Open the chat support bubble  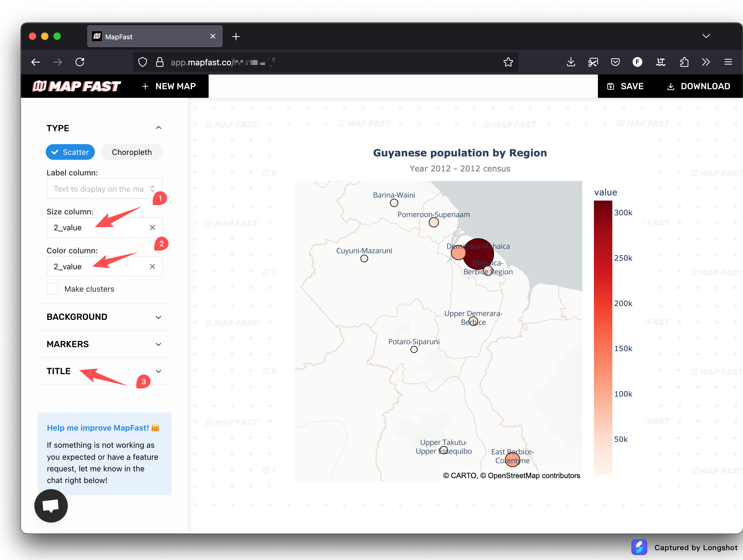pos(51,506)
